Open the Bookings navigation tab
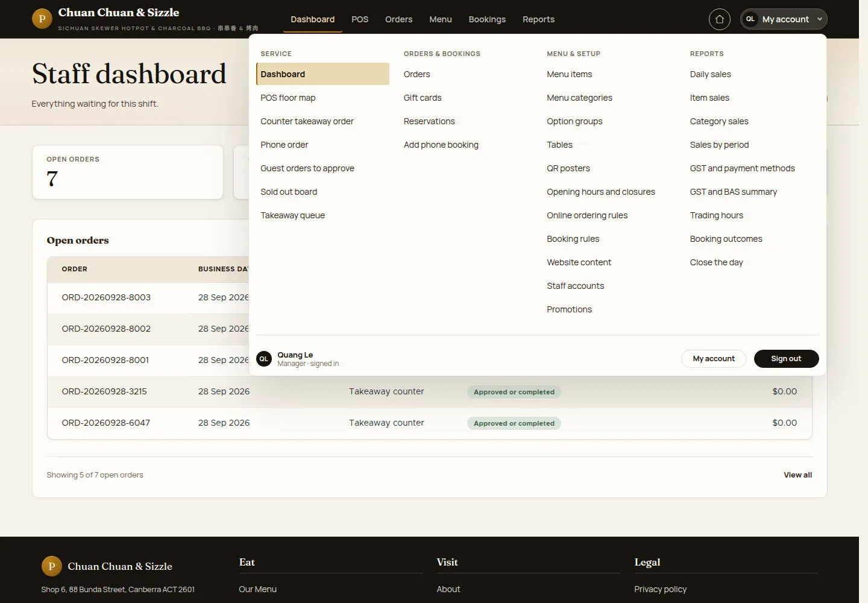This screenshot has height=603, width=868. coord(487,19)
